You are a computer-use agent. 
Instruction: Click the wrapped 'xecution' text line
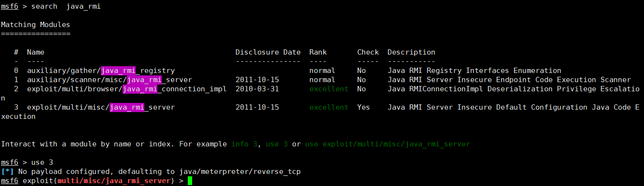[x=18, y=116]
